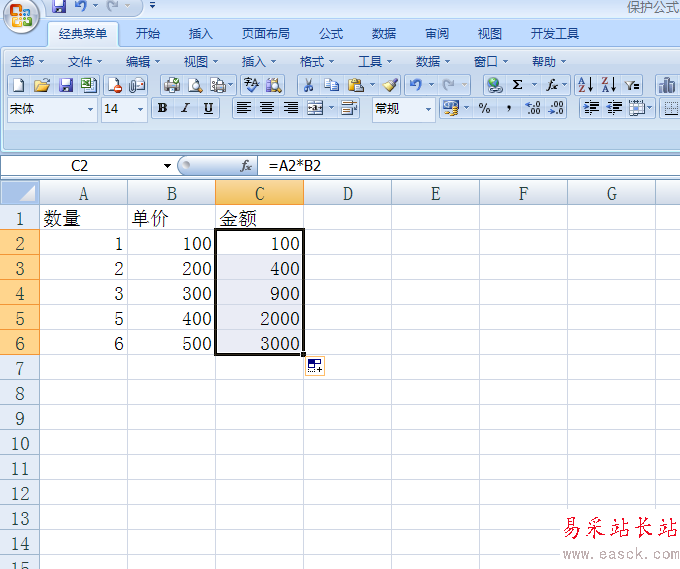Image resolution: width=680 pixels, height=569 pixels.
Task: Toggle center alignment
Action: [x=267, y=108]
